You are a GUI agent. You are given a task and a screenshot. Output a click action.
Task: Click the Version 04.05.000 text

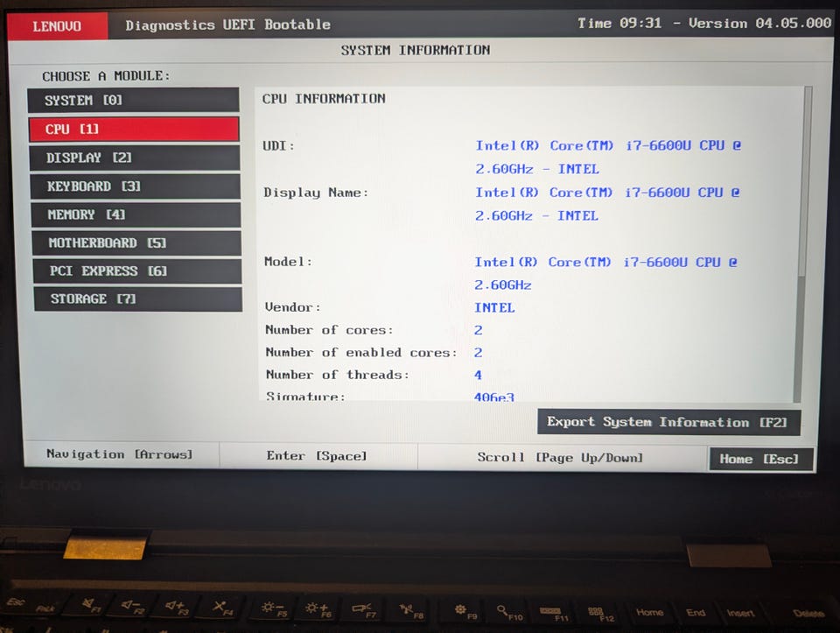760,24
